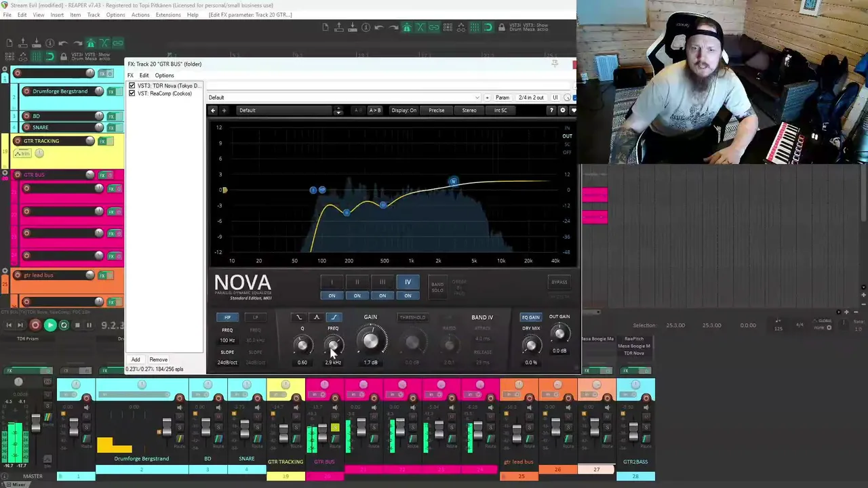Open the FX window Options menu
The width and height of the screenshot is (868, 488).
pos(164,75)
